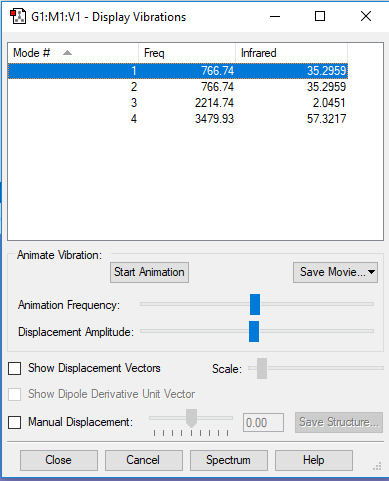Select mode 4 with frequency 3479.93
This screenshot has height=481, width=389.
(178, 119)
